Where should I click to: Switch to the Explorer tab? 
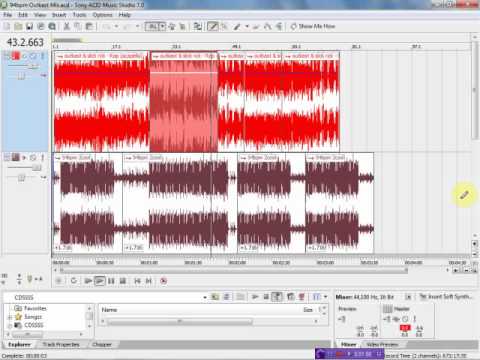tap(19, 344)
